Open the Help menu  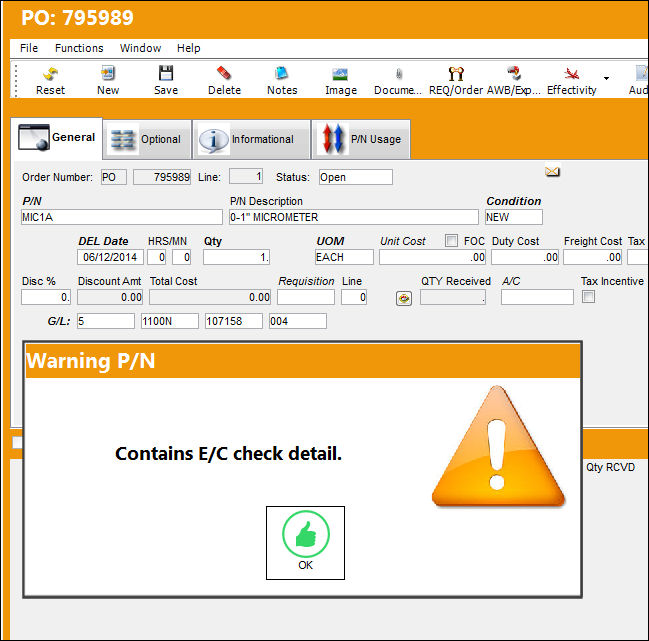coord(189,48)
